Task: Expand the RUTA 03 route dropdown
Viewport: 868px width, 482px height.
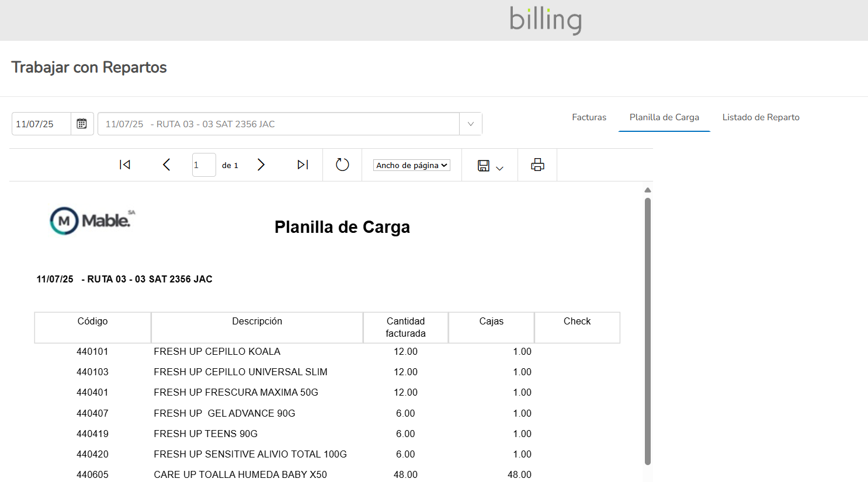Action: point(470,124)
